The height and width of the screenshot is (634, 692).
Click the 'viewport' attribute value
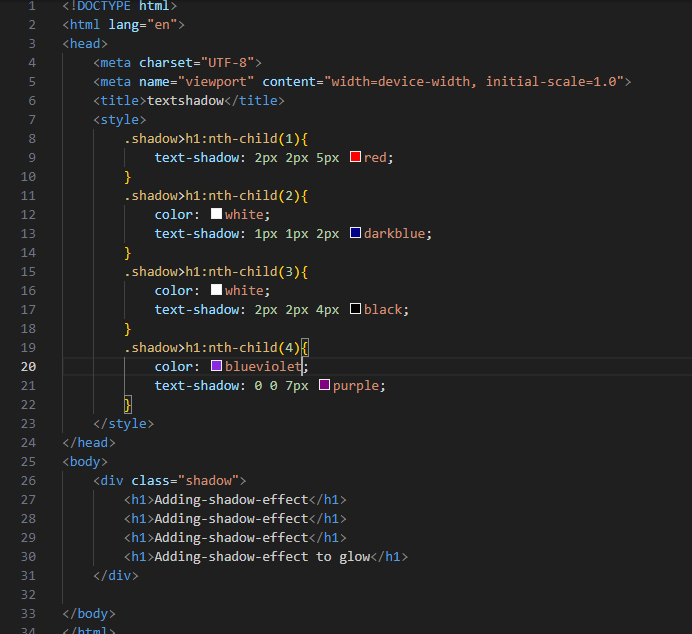(216, 82)
